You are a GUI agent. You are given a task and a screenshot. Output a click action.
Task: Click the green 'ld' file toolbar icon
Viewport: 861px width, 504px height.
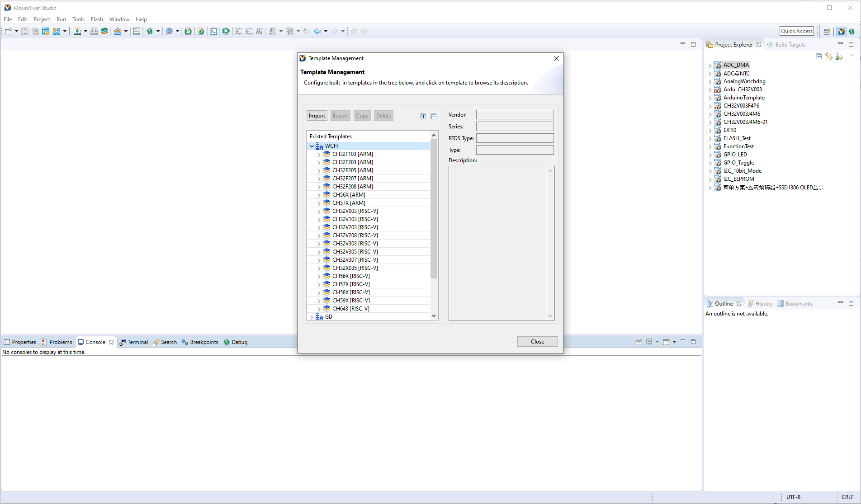pyautogui.click(x=188, y=31)
